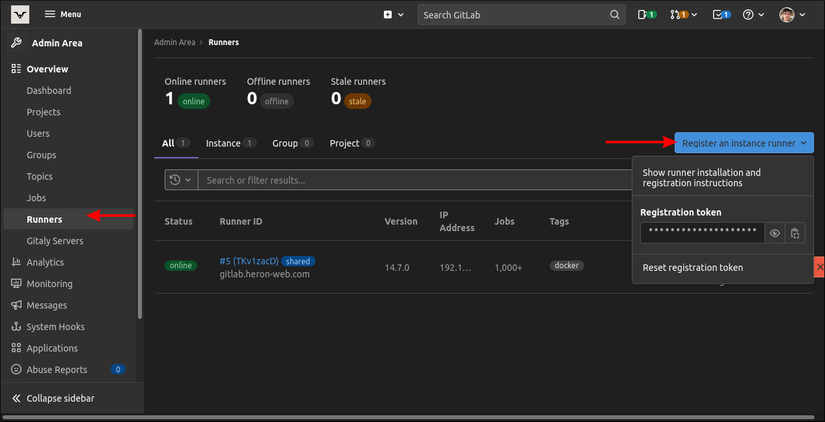Click the search magnifier icon

tap(616, 15)
